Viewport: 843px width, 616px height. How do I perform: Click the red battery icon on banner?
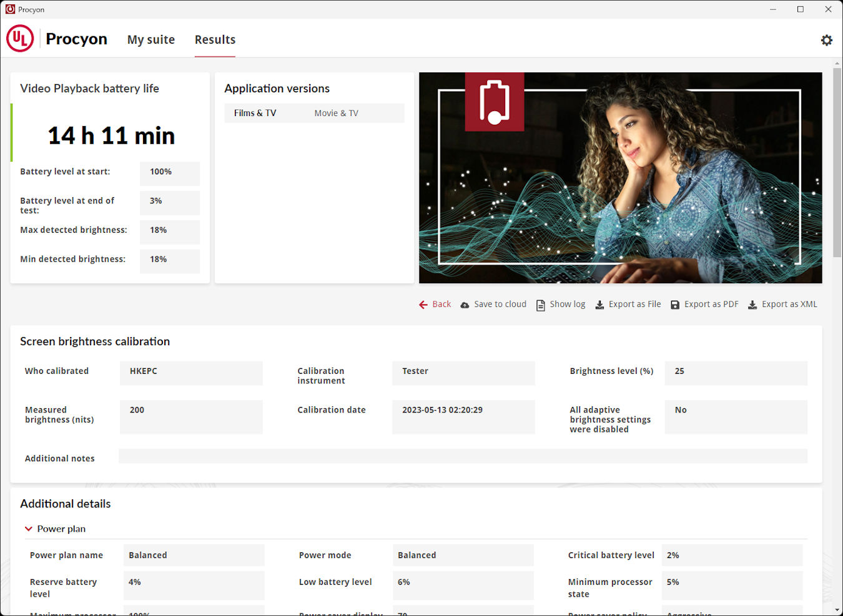coord(495,102)
